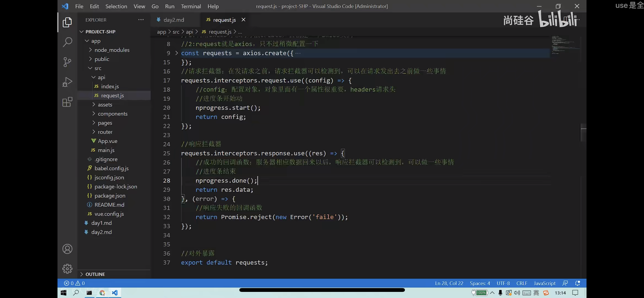
Task: Click the Windows Start button
Action: 64,293
